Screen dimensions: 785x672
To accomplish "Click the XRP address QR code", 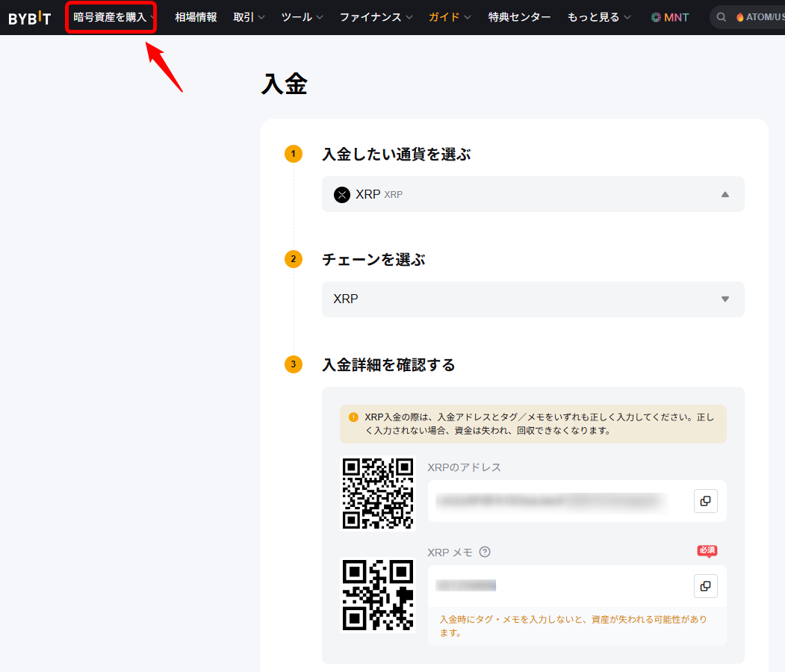I will [x=378, y=494].
